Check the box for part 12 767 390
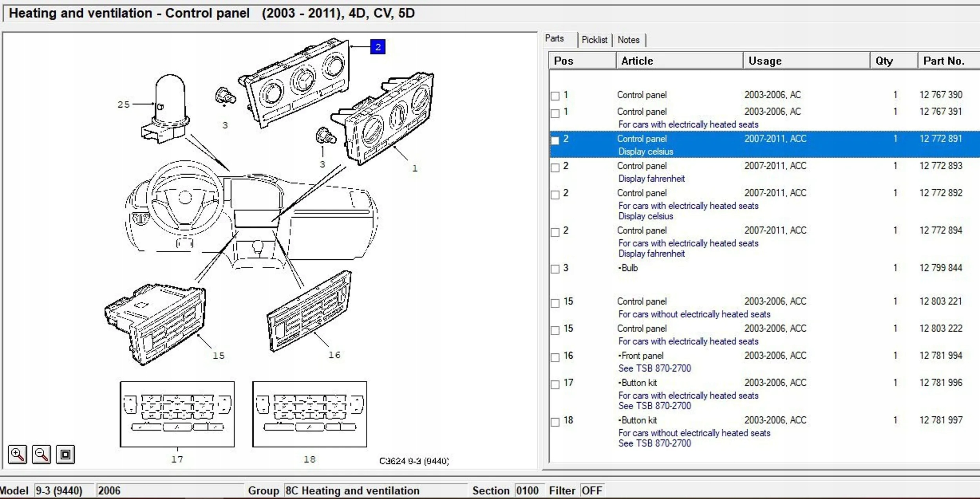Image resolution: width=980 pixels, height=499 pixels. coord(555,96)
